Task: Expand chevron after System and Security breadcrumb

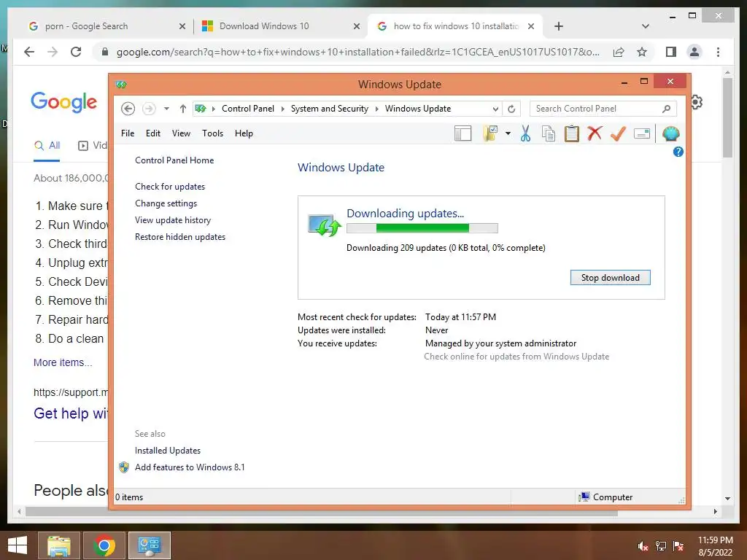Action: 377,109
